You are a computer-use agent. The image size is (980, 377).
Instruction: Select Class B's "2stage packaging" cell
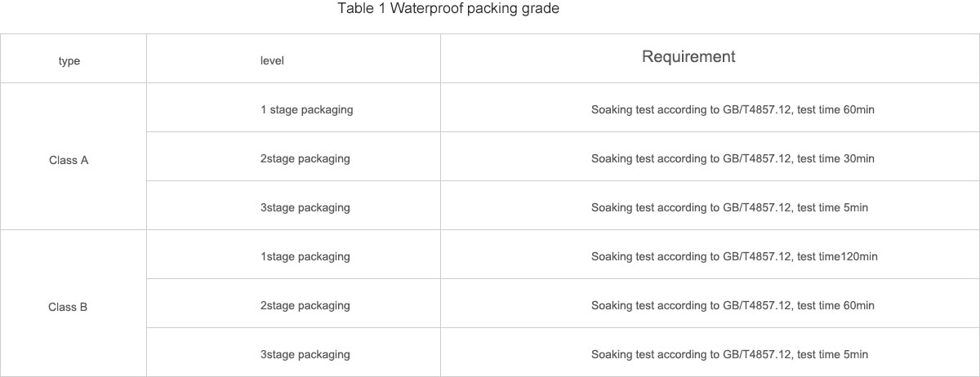point(305,306)
